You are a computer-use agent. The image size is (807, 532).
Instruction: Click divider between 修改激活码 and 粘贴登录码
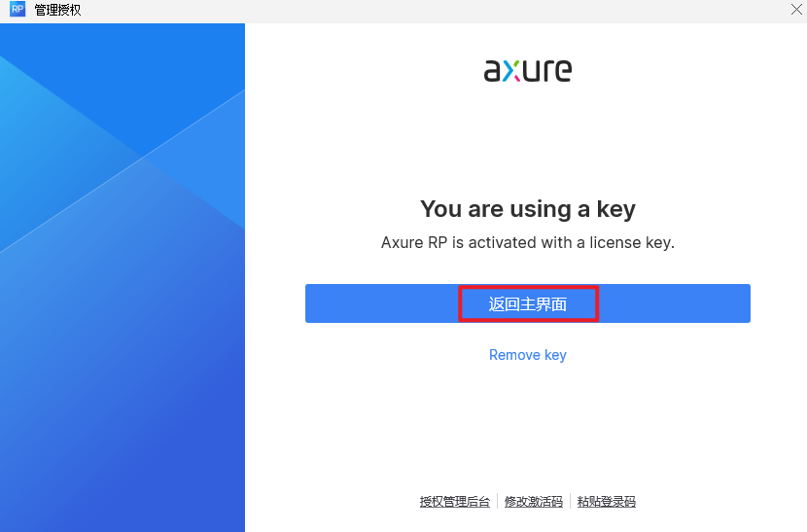(570, 502)
